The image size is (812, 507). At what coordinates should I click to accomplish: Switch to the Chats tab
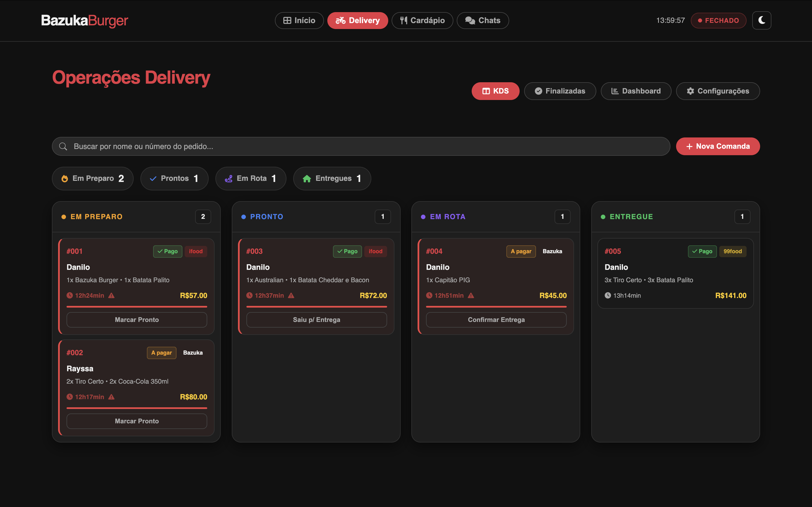pyautogui.click(x=482, y=21)
